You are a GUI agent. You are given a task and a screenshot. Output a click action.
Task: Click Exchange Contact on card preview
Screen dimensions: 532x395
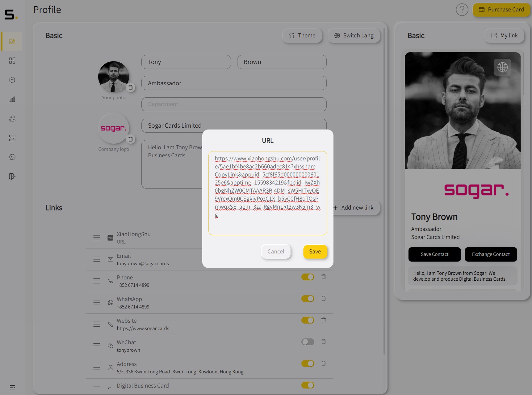click(x=491, y=254)
